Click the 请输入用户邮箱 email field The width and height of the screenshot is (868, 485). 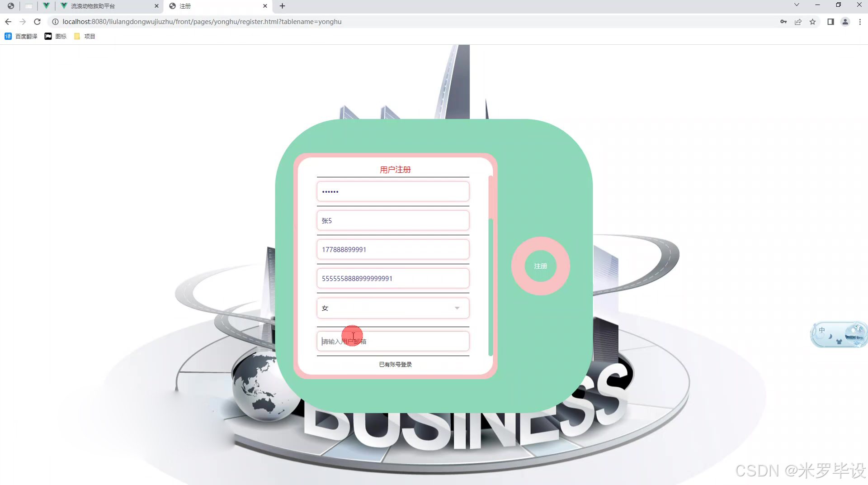click(x=393, y=341)
